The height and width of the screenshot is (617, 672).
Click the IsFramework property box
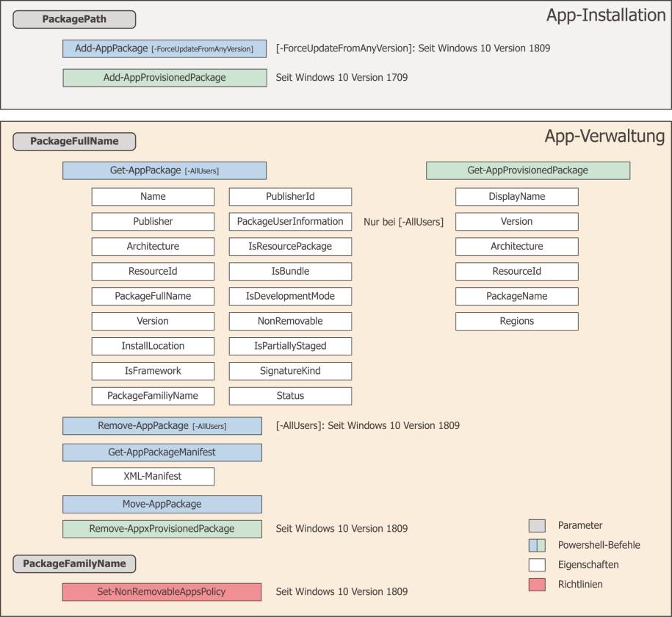153,370
